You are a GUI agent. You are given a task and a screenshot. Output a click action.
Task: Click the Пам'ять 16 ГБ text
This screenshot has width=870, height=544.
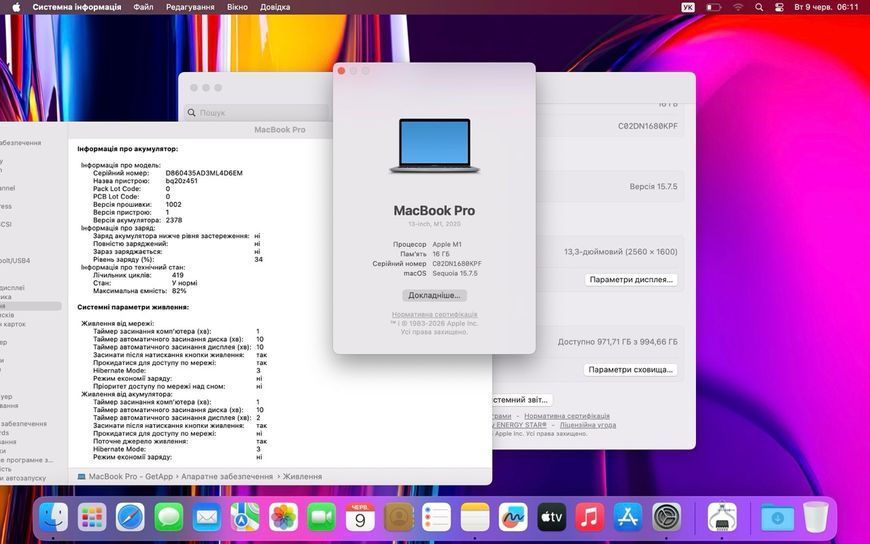[424, 254]
